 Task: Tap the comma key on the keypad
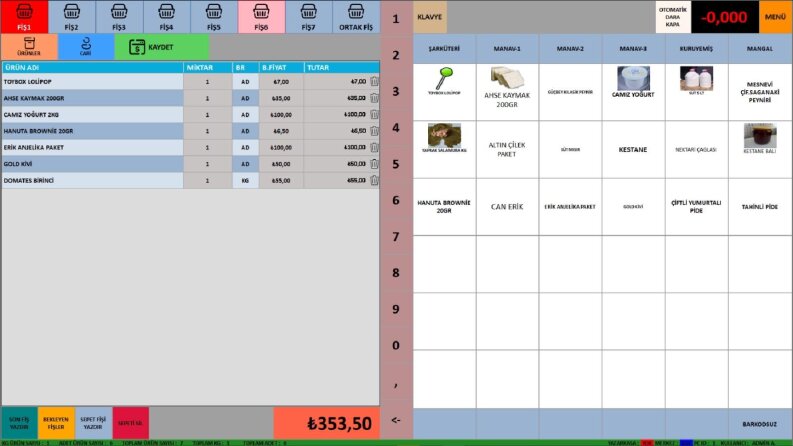point(396,383)
